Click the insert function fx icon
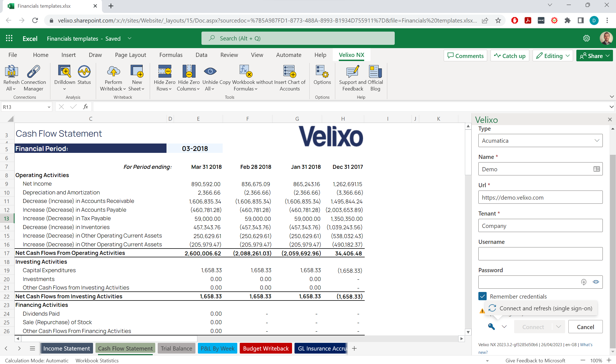 tap(86, 107)
